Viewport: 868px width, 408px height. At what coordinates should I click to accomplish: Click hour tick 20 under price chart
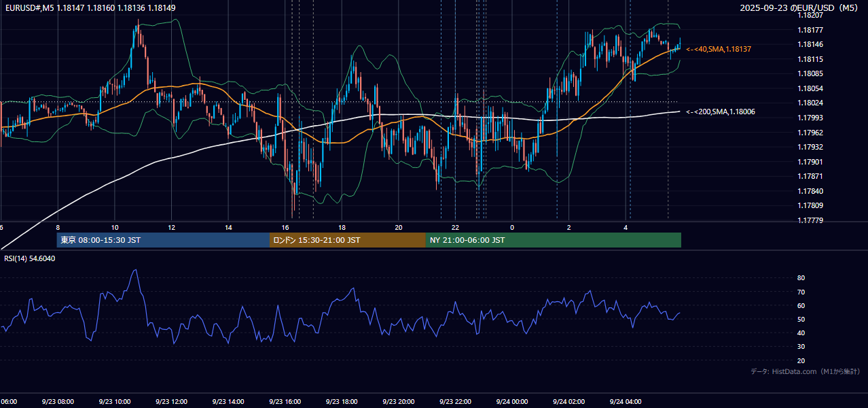(399, 227)
